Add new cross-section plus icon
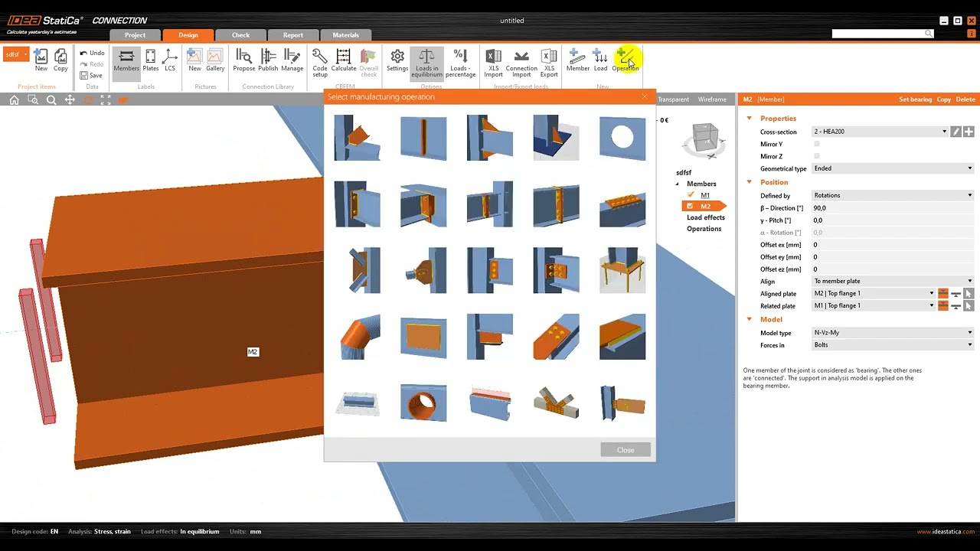The width and height of the screenshot is (980, 551). 969,132
